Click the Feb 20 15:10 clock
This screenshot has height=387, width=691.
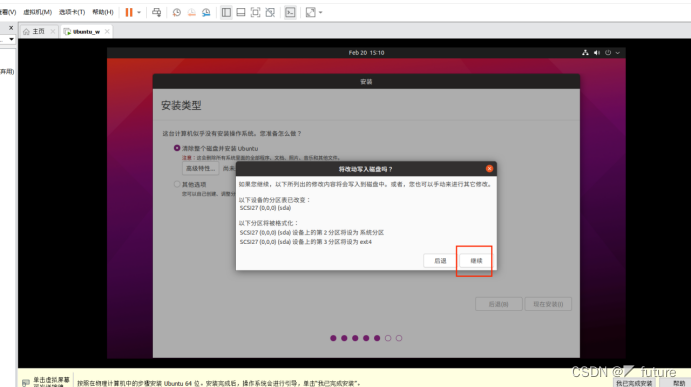[366, 52]
